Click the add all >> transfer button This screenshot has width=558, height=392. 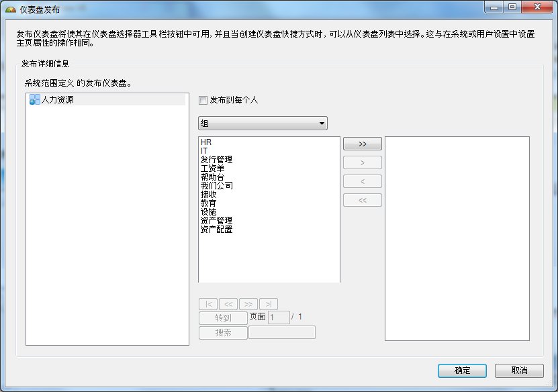363,144
